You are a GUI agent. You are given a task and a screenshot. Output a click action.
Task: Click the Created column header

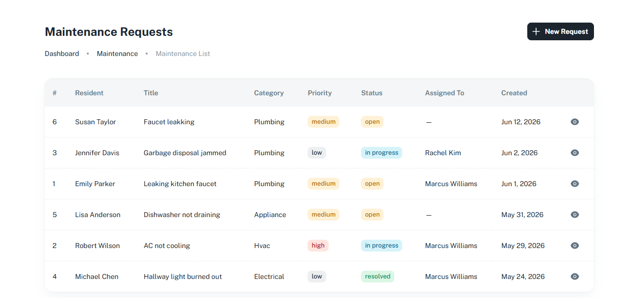[514, 93]
